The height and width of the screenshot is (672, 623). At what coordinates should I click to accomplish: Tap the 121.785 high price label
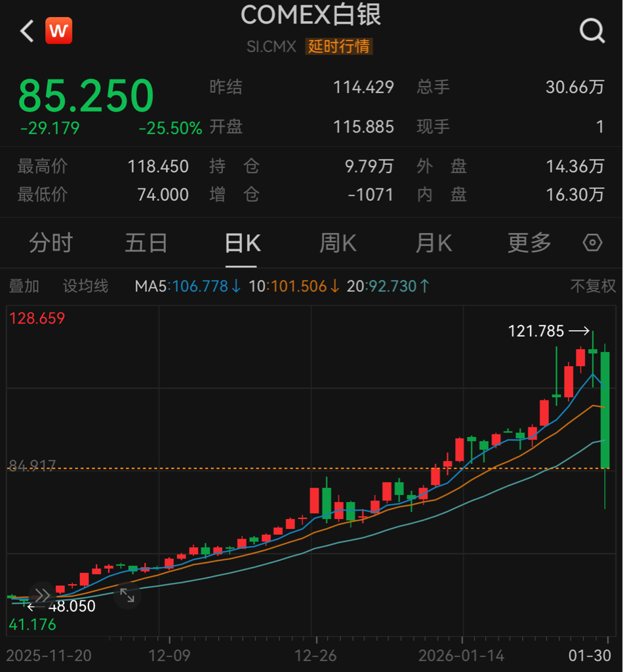tap(536, 331)
